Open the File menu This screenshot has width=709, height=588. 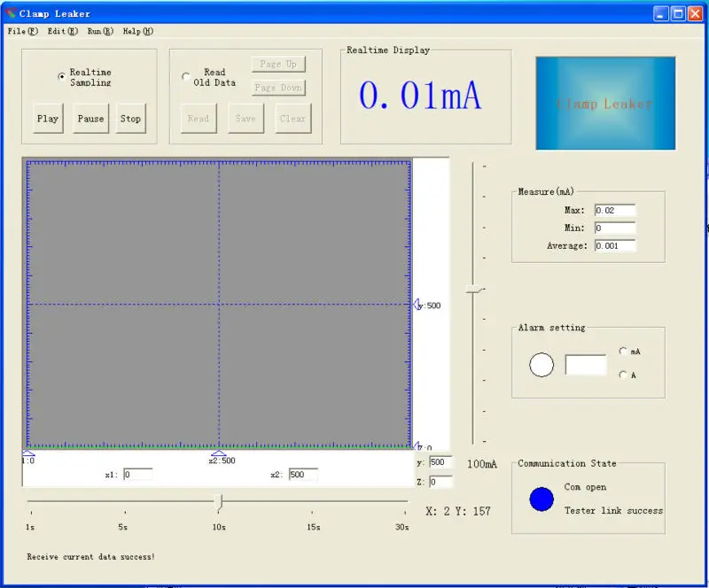click(x=23, y=31)
